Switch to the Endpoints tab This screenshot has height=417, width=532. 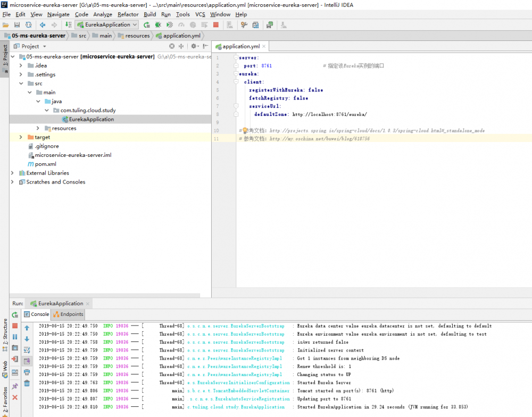coord(68,314)
